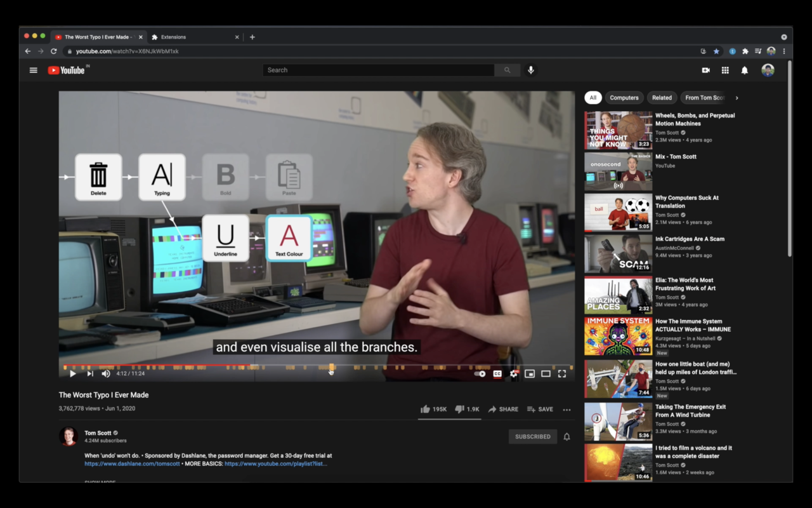Toggle the autoplay switch in the player
Screen dimensions: 812x508
[x=480, y=374]
